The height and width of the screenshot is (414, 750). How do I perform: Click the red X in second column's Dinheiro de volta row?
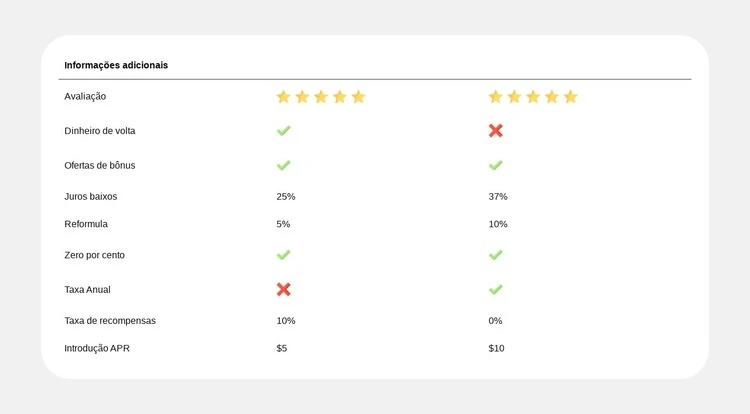[495, 131]
